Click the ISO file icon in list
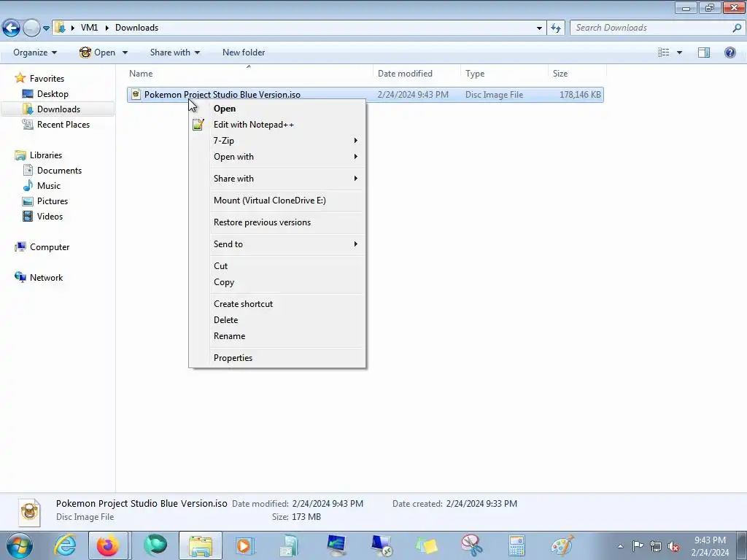 136,94
